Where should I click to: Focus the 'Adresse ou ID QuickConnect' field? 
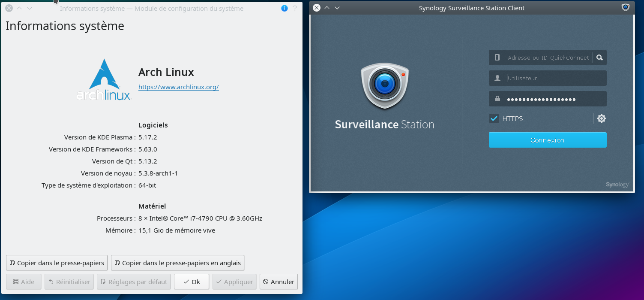548,58
